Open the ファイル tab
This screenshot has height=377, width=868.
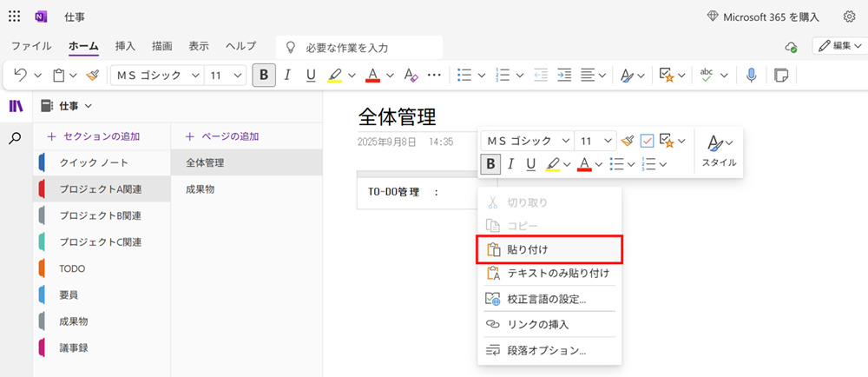[x=31, y=47]
